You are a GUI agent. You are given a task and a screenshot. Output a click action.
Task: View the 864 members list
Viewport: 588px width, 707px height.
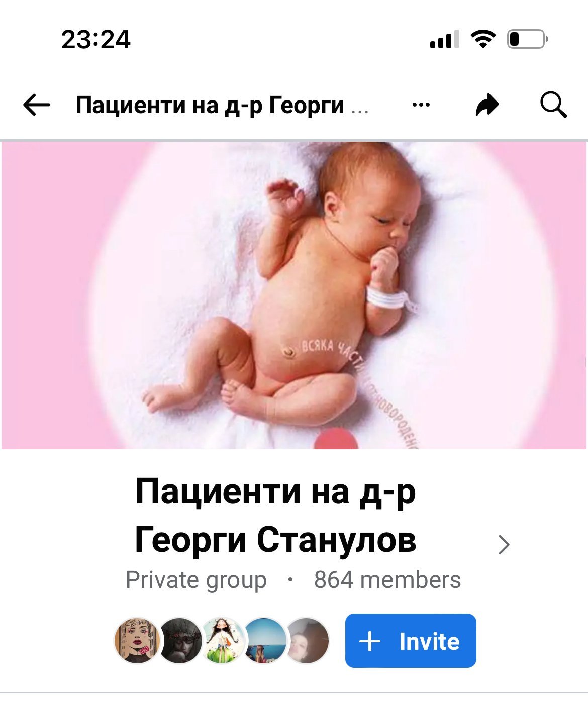click(x=387, y=580)
